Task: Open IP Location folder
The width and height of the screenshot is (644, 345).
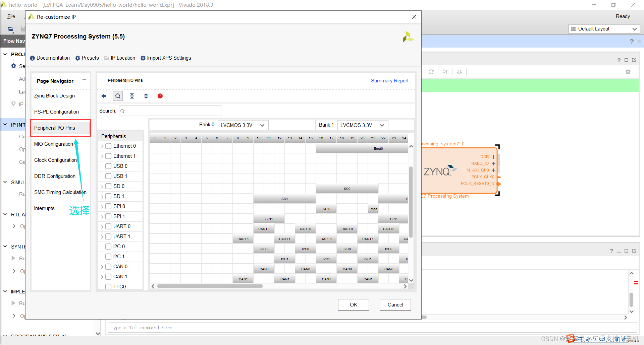Action: point(107,58)
